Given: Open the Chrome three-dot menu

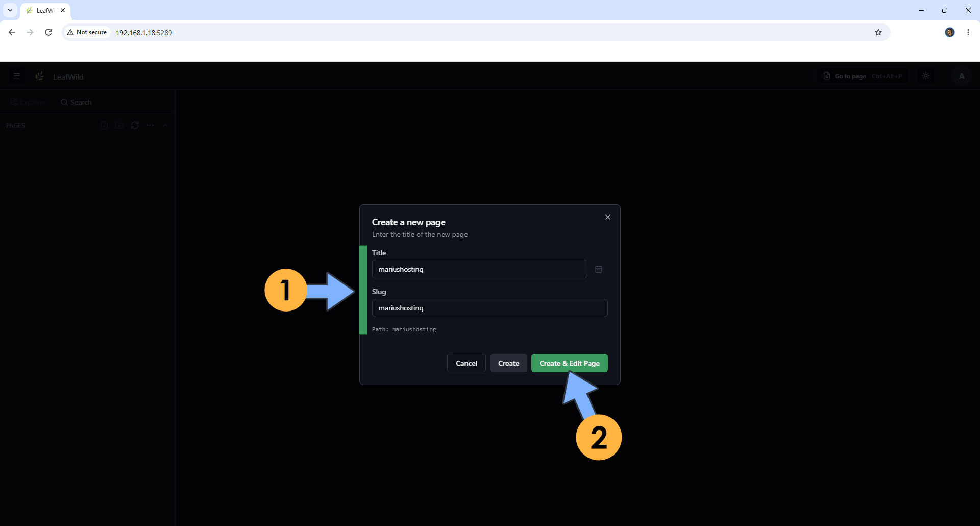Looking at the screenshot, I should pos(968,32).
